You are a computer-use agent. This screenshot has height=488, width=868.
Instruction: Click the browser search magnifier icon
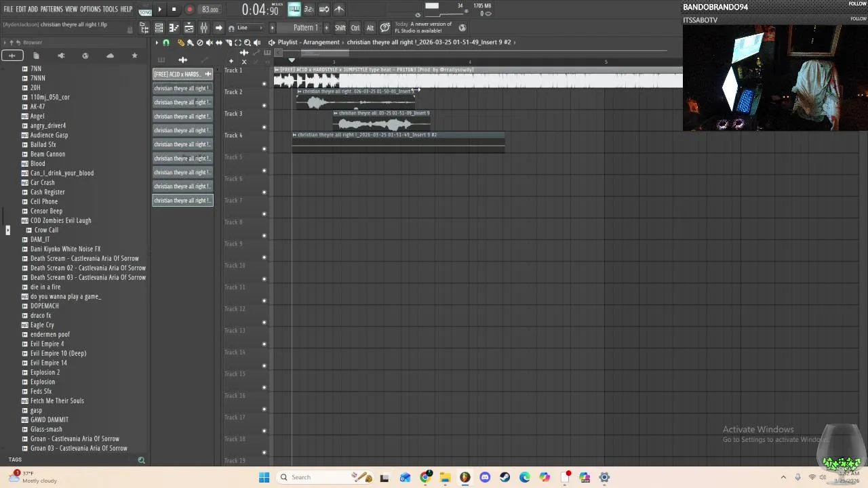coord(141,460)
